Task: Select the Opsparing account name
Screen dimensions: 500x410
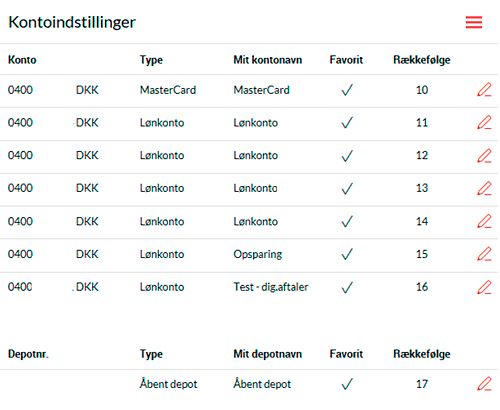Action: pyautogui.click(x=258, y=254)
